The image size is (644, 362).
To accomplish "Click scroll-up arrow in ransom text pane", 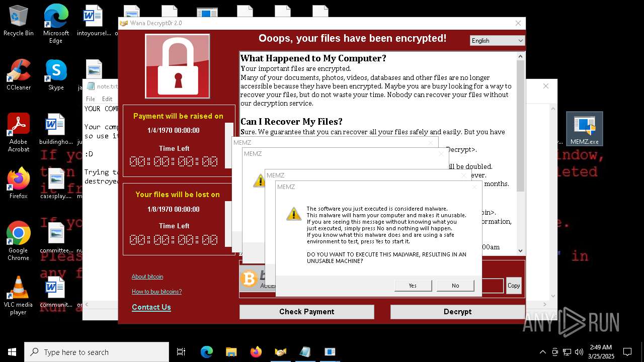I will 520,57.
